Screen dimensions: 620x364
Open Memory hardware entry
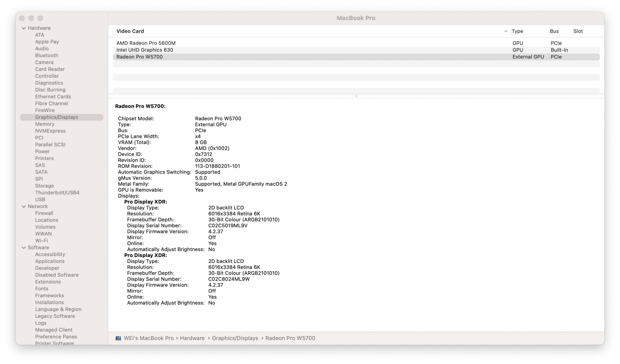coord(45,124)
